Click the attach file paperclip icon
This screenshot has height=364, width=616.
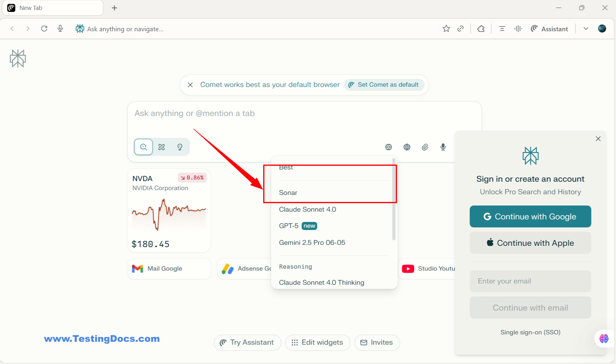coord(425,147)
